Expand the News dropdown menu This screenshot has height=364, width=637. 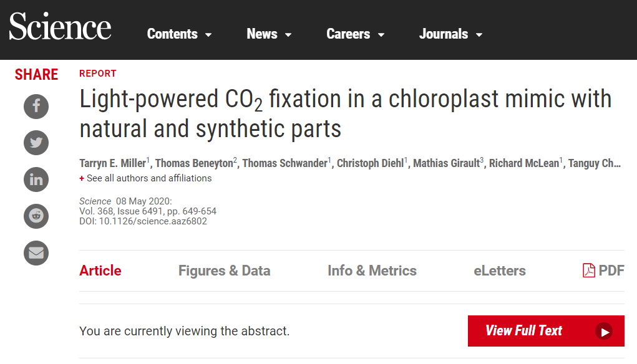(269, 34)
